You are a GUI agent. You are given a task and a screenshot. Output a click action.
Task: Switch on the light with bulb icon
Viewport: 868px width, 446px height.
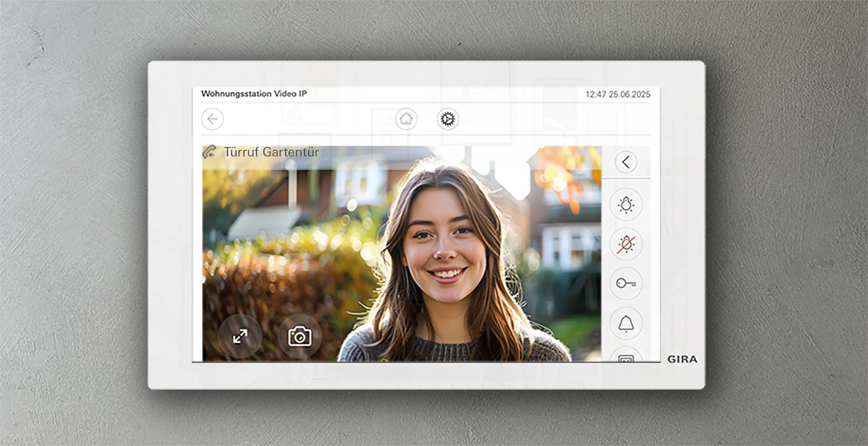(626, 205)
